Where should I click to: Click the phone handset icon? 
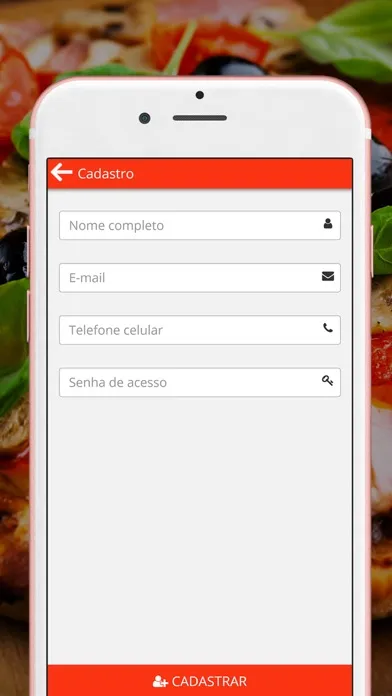click(x=328, y=328)
